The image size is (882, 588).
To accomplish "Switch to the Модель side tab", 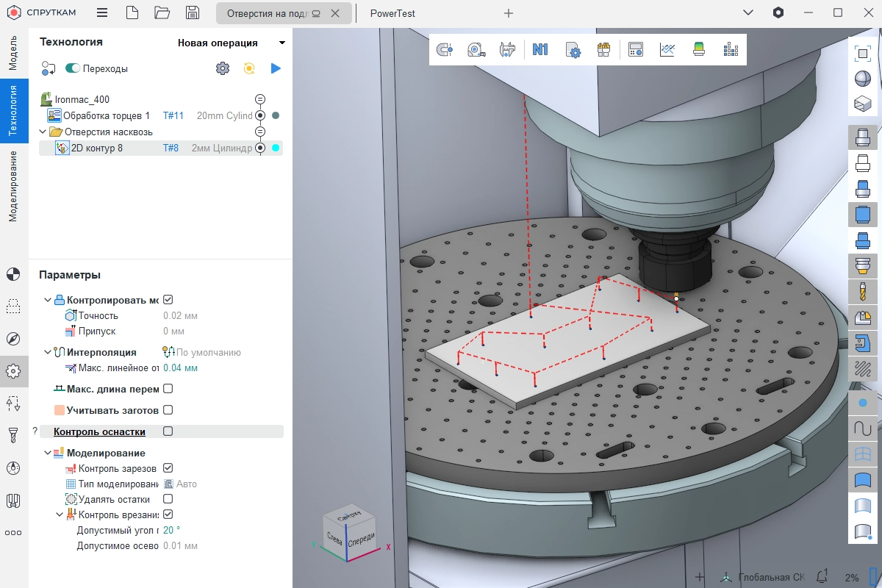I will [x=12, y=52].
